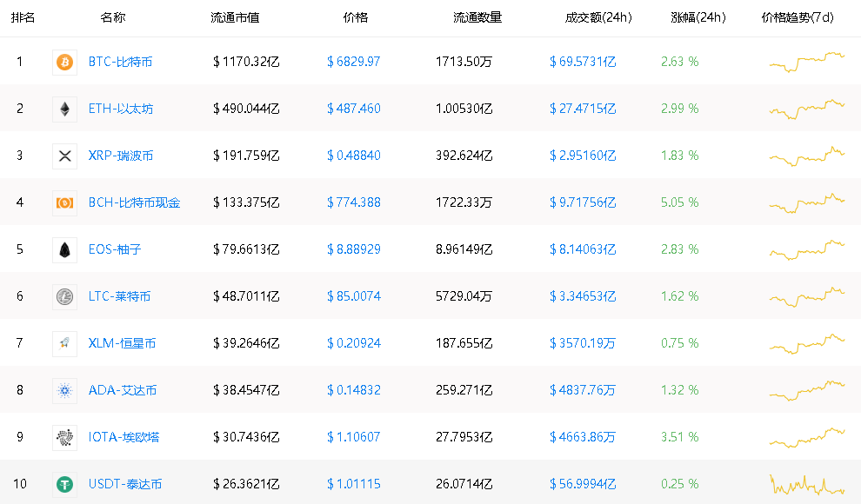Click USDT price $1.01115
This screenshot has height=504, width=861.
click(354, 484)
